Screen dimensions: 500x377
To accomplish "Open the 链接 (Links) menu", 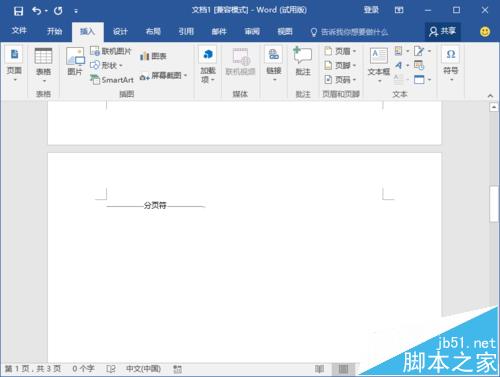I will [274, 64].
